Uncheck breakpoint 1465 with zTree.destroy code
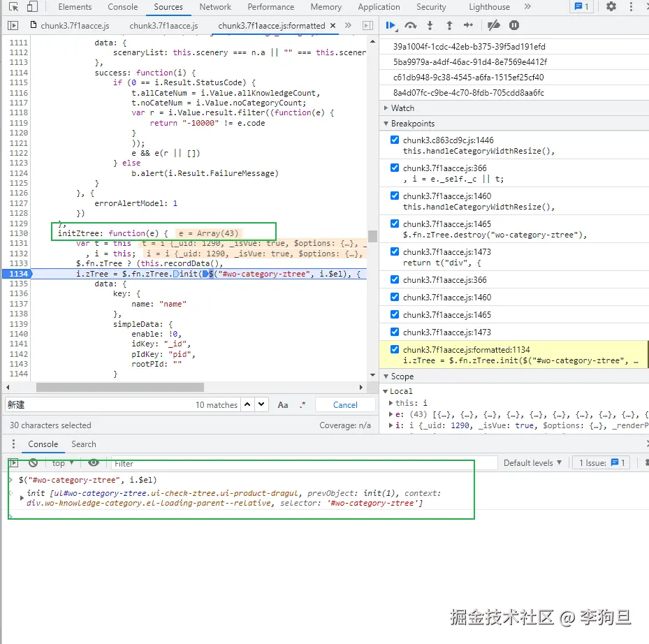Viewport: 649px width, 644px height. tap(395, 224)
